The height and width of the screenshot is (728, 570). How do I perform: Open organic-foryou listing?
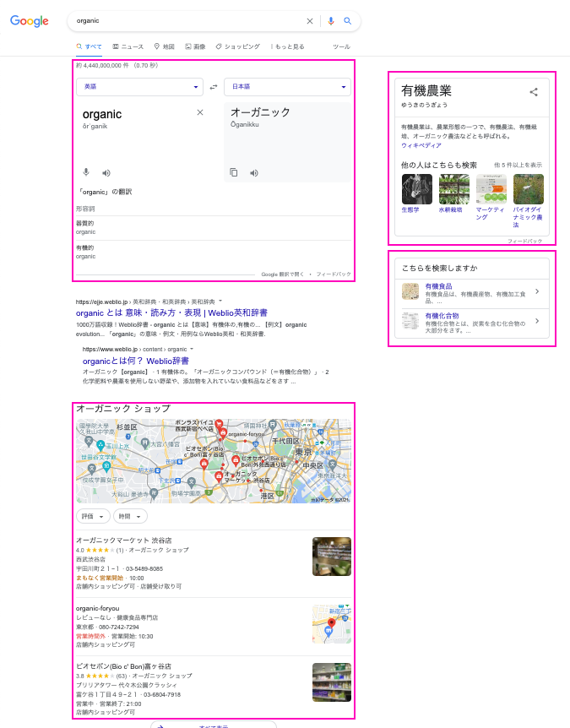point(97,608)
